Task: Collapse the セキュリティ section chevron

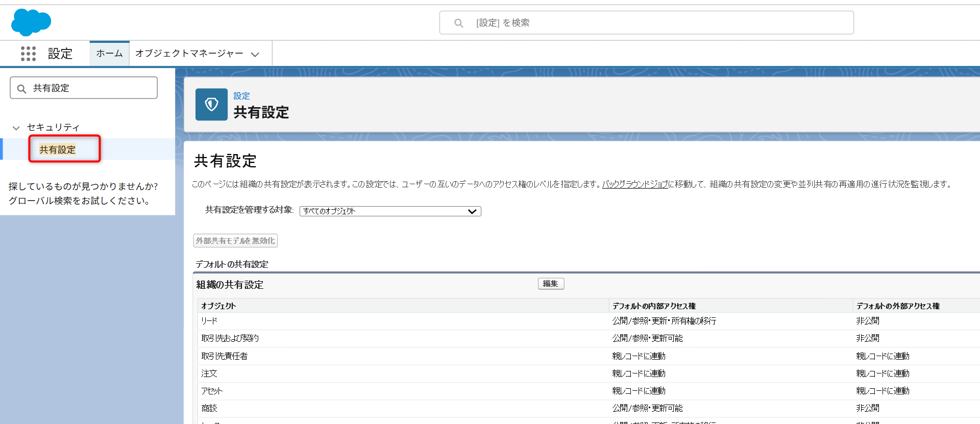Action: 16,128
